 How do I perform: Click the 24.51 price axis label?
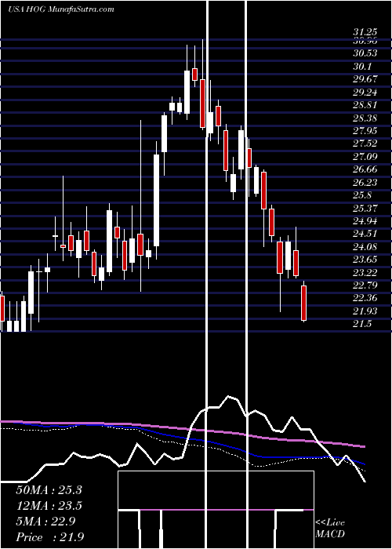pyautogui.click(x=365, y=235)
